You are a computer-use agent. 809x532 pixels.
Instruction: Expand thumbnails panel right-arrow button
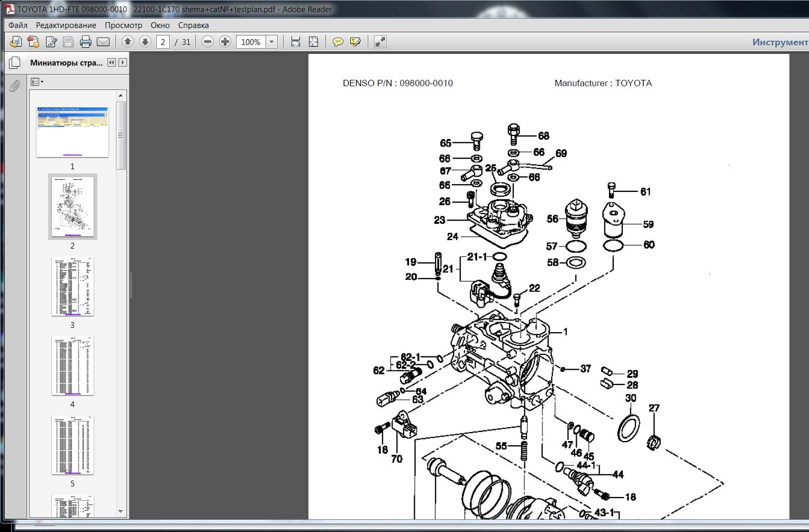click(123, 62)
